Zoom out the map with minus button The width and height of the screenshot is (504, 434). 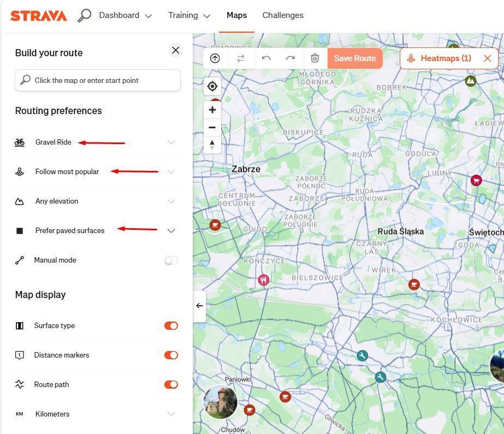[x=212, y=127]
